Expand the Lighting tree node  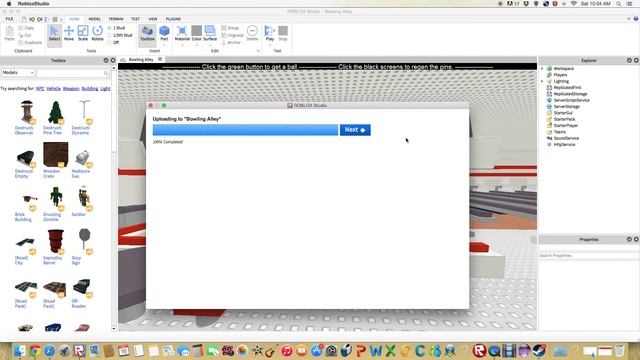542,81
